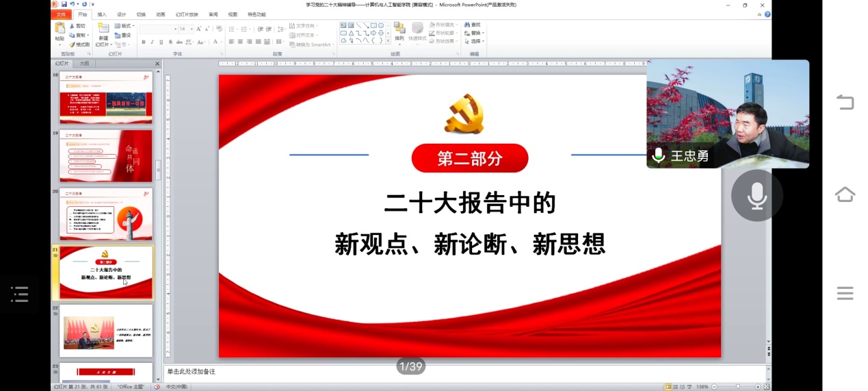
Task: Switch to the 审阅 (Review) tab
Action: (213, 14)
